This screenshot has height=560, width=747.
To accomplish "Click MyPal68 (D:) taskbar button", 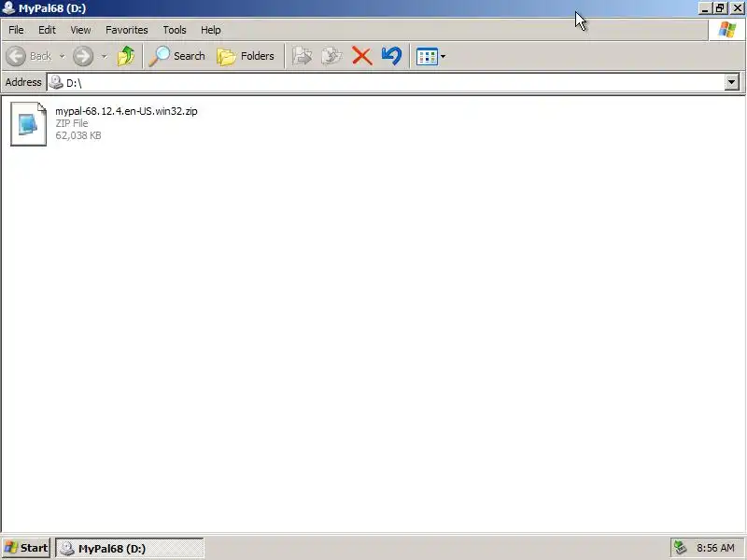I will pos(130,548).
